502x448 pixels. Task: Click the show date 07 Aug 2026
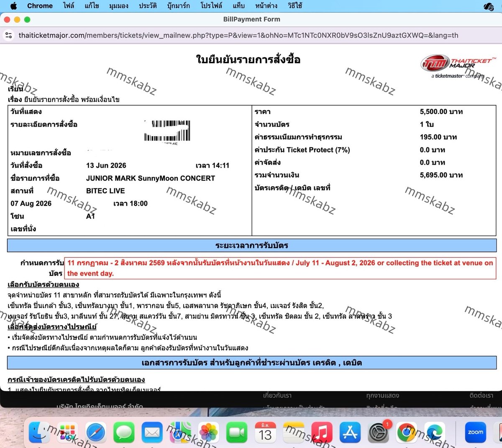pos(31,204)
